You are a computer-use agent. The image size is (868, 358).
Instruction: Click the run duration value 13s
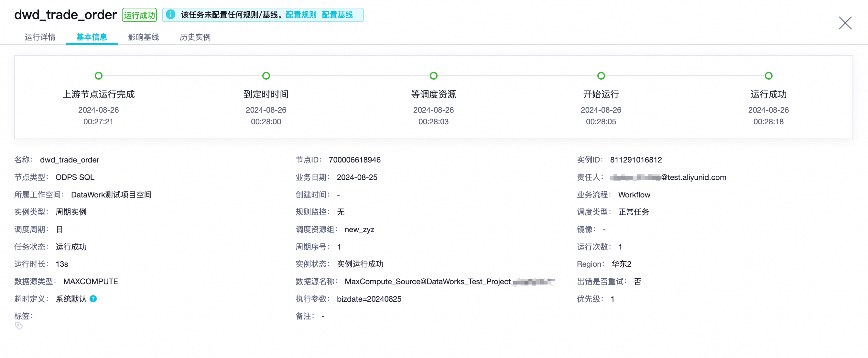(x=62, y=264)
